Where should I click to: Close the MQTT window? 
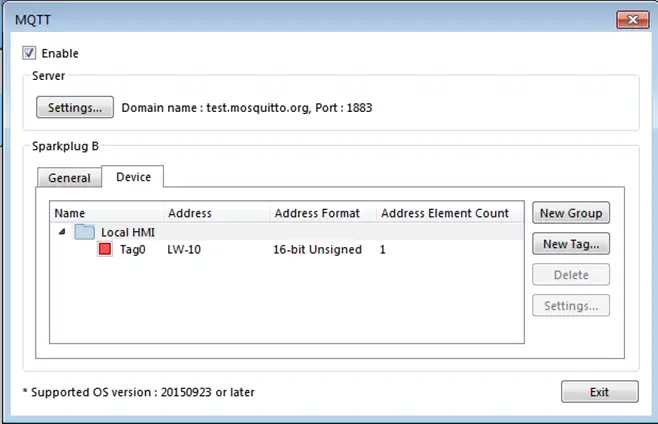click(632, 20)
